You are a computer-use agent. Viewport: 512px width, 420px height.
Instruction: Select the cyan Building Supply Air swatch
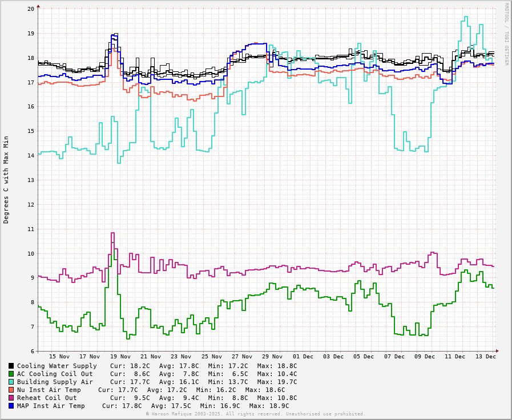point(11,382)
